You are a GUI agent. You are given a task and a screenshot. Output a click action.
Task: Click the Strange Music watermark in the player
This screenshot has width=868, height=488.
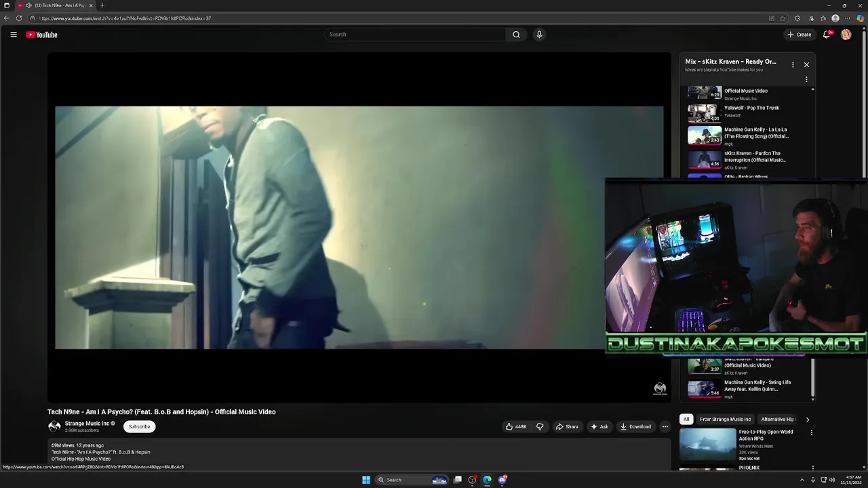point(660,388)
